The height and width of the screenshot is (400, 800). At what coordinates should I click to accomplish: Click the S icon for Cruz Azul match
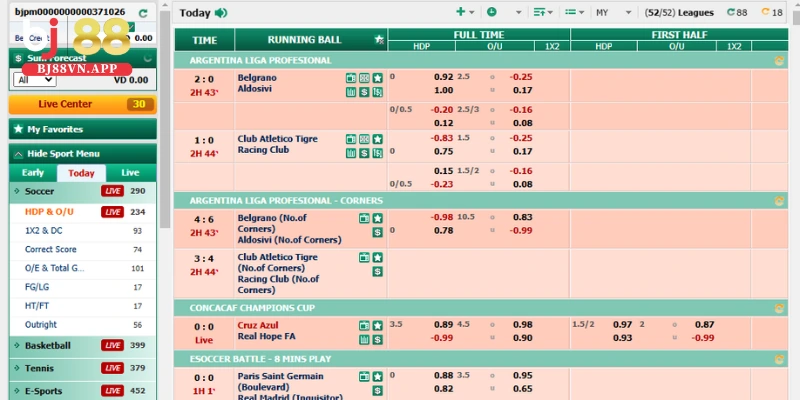coord(378,339)
